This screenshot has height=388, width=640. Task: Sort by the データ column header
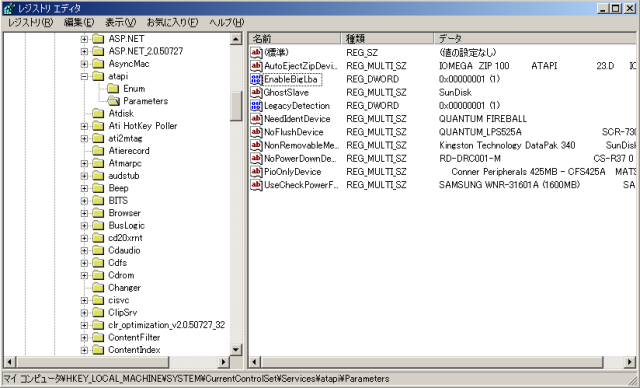[535, 39]
